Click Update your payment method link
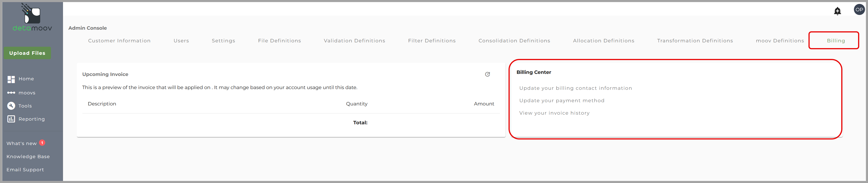Screen dimensions: 868x183 coord(562,101)
